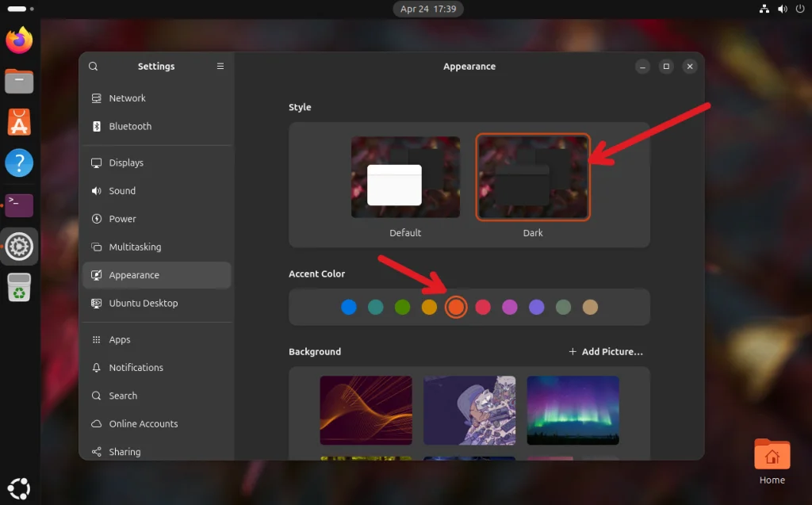The width and height of the screenshot is (812, 505).
Task: Open the clock showing Apr 24 17:39
Action: pyautogui.click(x=428, y=9)
